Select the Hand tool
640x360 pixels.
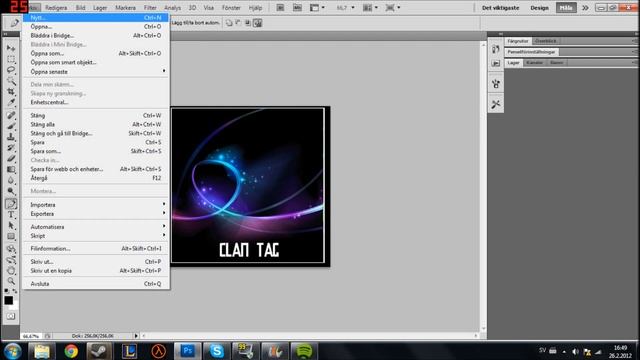(11, 270)
